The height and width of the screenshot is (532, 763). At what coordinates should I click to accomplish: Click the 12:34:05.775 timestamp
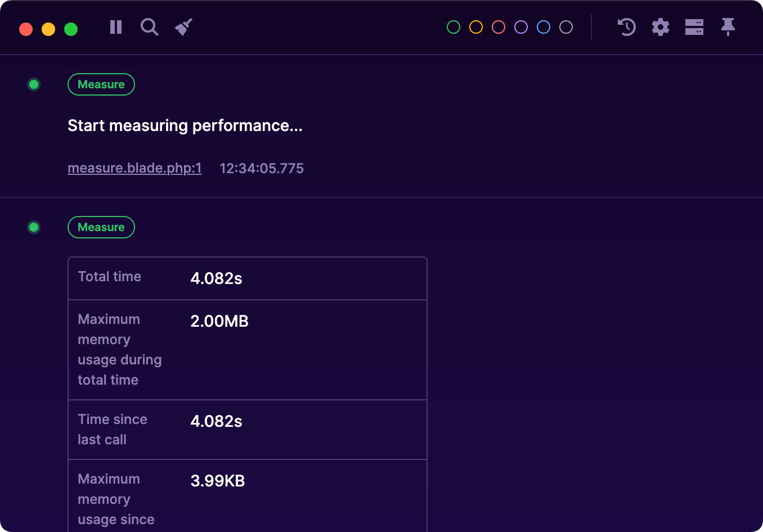(x=262, y=168)
